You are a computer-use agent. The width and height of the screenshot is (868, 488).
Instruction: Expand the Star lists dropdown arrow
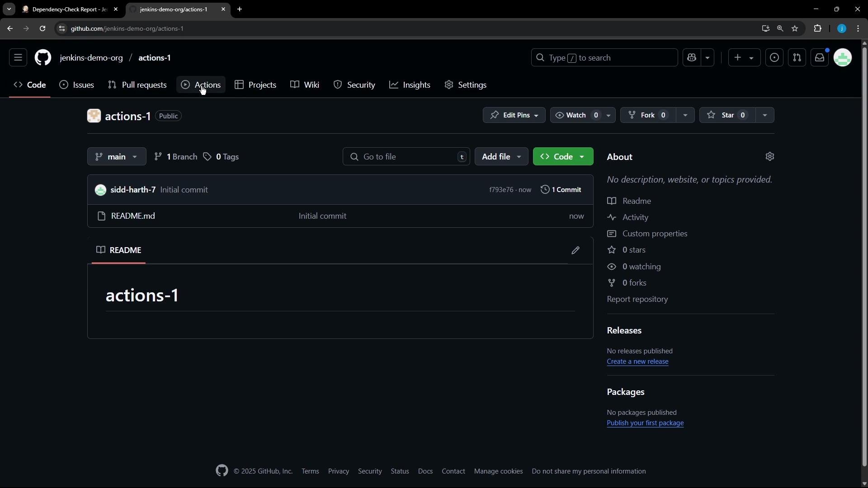click(x=765, y=115)
